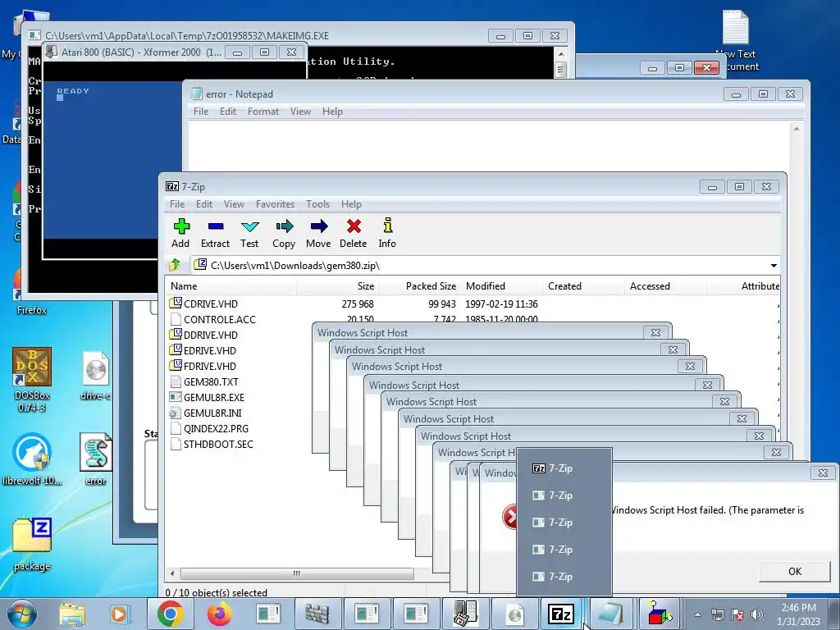Run Test from the 7-Zip toolbar

click(249, 233)
